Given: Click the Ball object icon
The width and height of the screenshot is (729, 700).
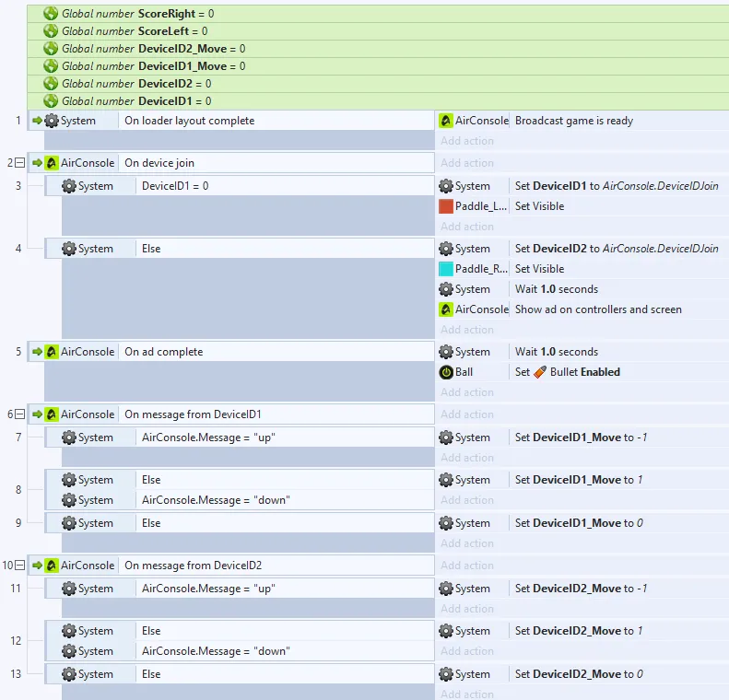Looking at the screenshot, I should click(x=446, y=372).
